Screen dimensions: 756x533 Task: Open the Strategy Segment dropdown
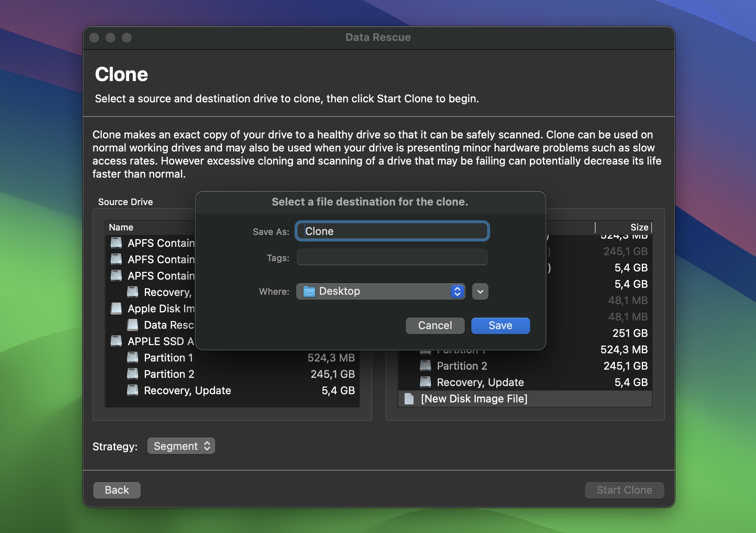181,446
